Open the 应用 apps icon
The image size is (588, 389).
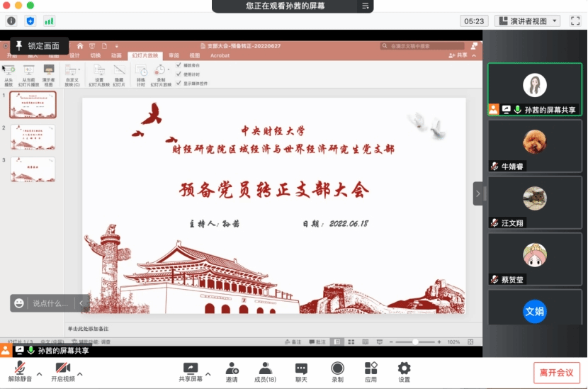[371, 368]
